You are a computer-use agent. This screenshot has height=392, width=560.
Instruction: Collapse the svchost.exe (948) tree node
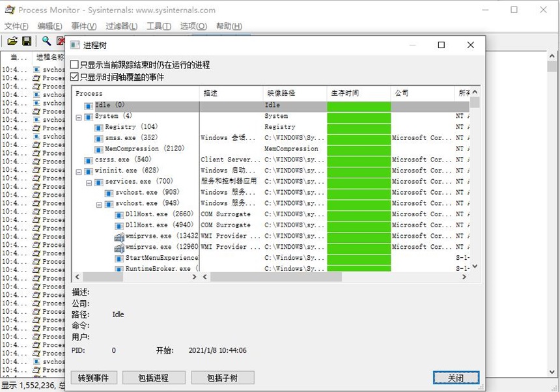pyautogui.click(x=99, y=204)
